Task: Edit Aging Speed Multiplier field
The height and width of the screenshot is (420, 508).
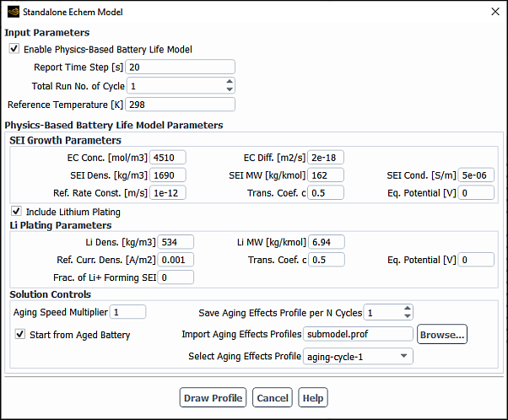Action: [x=127, y=312]
